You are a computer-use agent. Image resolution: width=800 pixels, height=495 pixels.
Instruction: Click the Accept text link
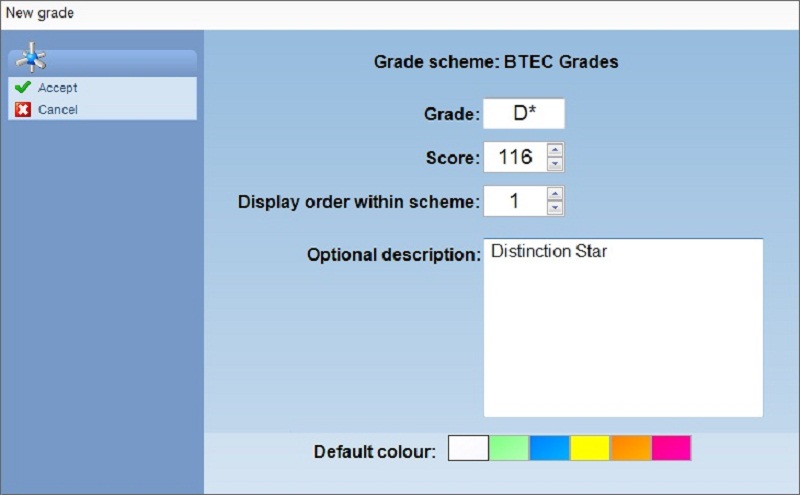pyautogui.click(x=58, y=88)
